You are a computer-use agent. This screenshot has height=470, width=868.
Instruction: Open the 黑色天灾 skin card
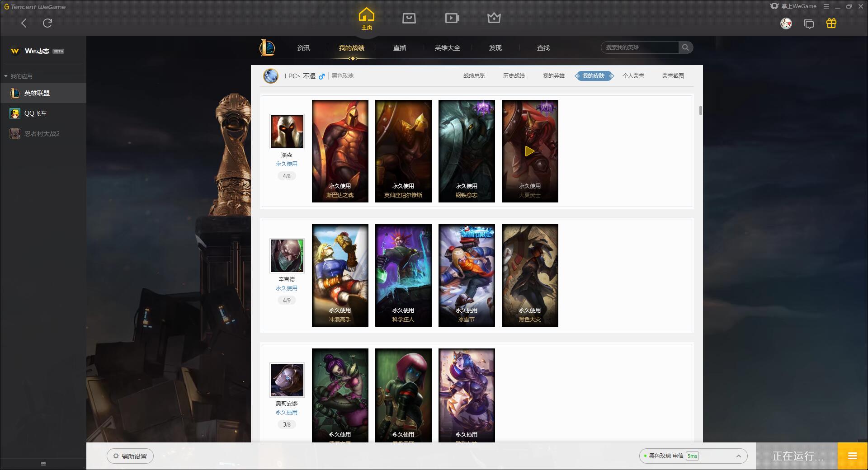point(530,275)
